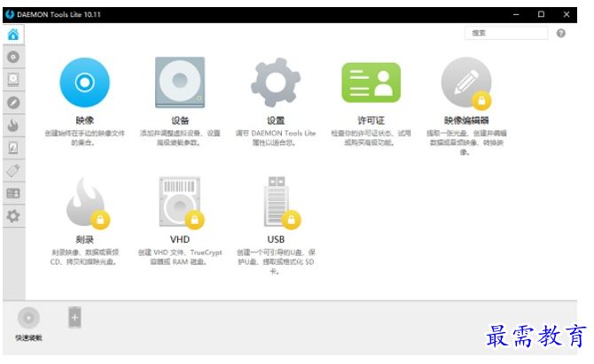Open help via question mark icon
Screen dimensions: 594x364
(560, 34)
